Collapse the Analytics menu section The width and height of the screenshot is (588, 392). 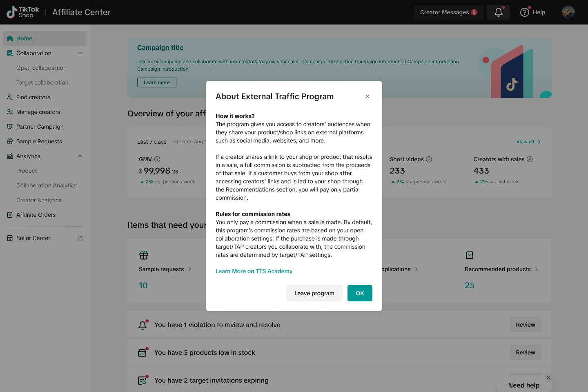click(80, 156)
